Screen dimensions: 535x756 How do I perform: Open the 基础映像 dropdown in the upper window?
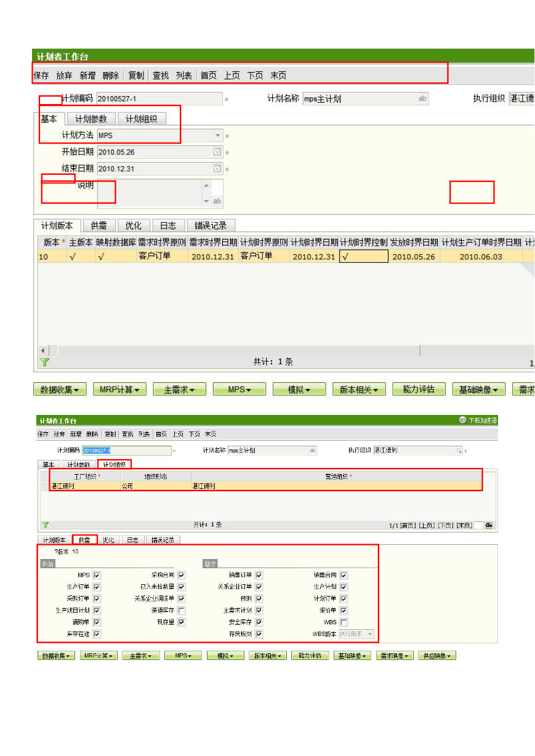click(x=478, y=389)
